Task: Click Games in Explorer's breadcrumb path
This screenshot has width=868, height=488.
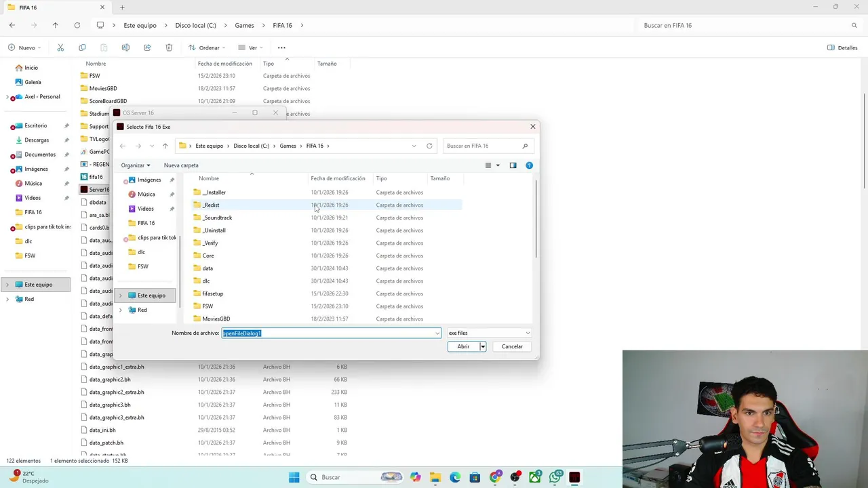Action: pyautogui.click(x=244, y=25)
